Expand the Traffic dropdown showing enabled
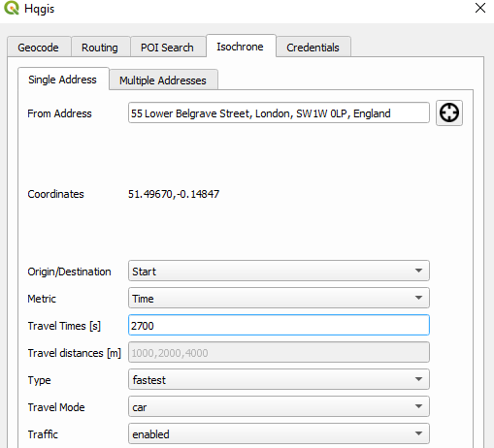 pos(279,433)
